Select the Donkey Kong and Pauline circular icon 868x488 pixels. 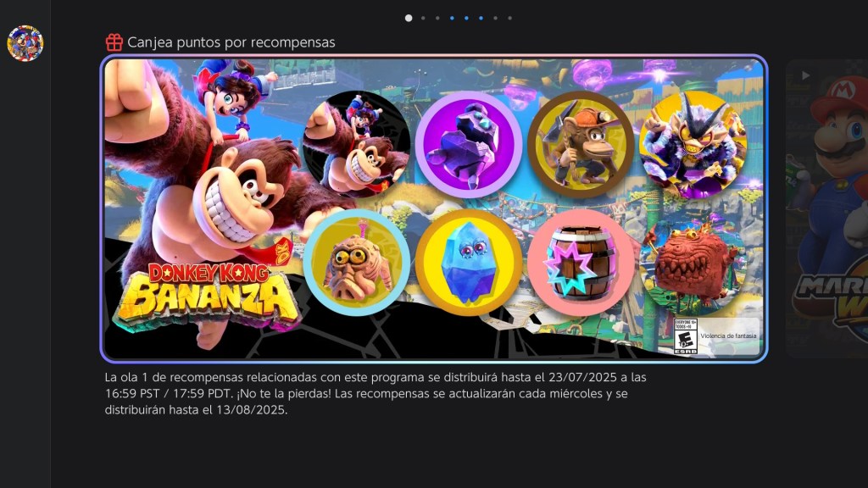(x=357, y=145)
